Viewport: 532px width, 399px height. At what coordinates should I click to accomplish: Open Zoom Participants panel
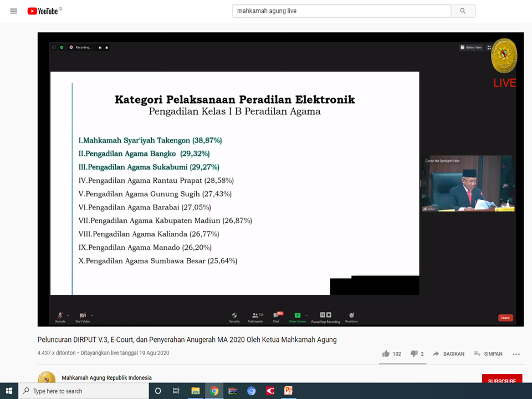[255, 316]
